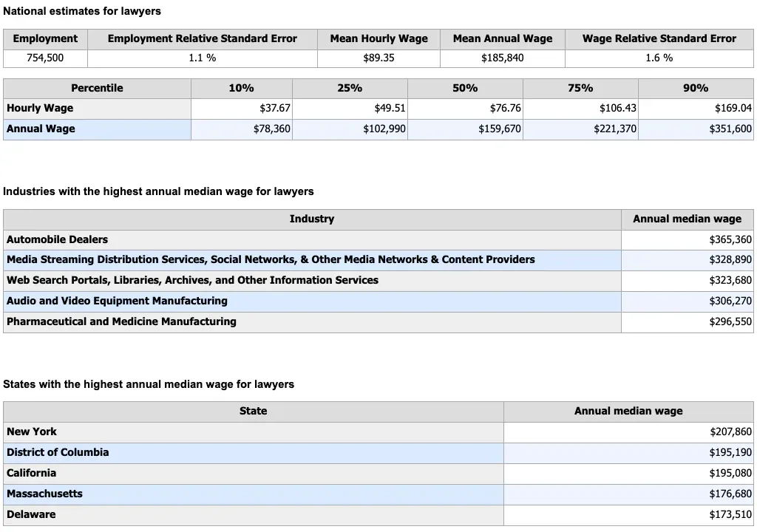Click the Mean Hourly Wage header
The height and width of the screenshot is (532, 757).
tap(379, 38)
